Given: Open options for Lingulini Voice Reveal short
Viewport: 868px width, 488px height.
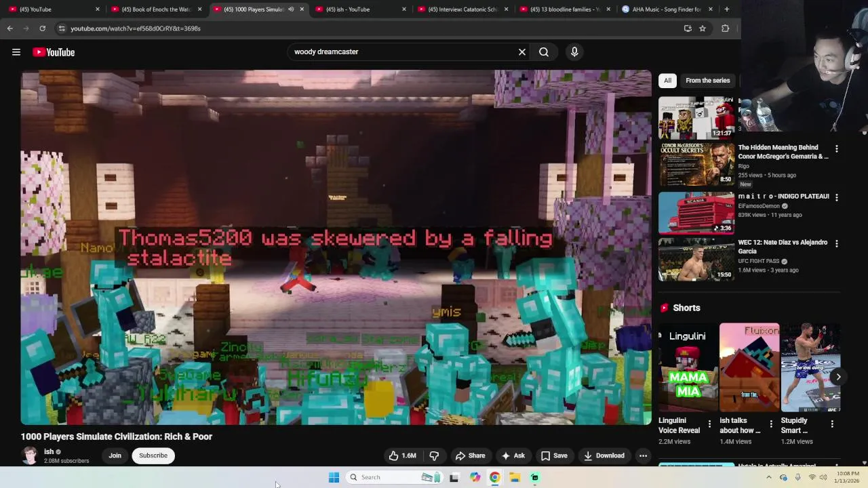Looking at the screenshot, I should 709,424.
